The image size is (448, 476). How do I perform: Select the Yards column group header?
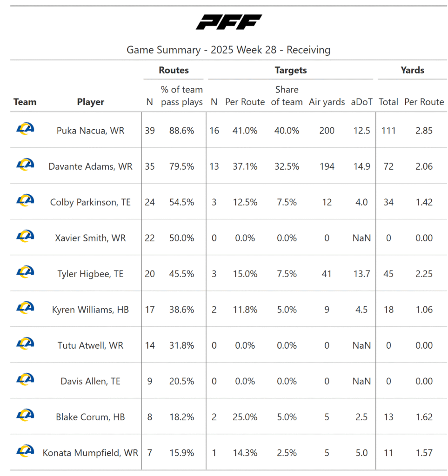coord(412,71)
